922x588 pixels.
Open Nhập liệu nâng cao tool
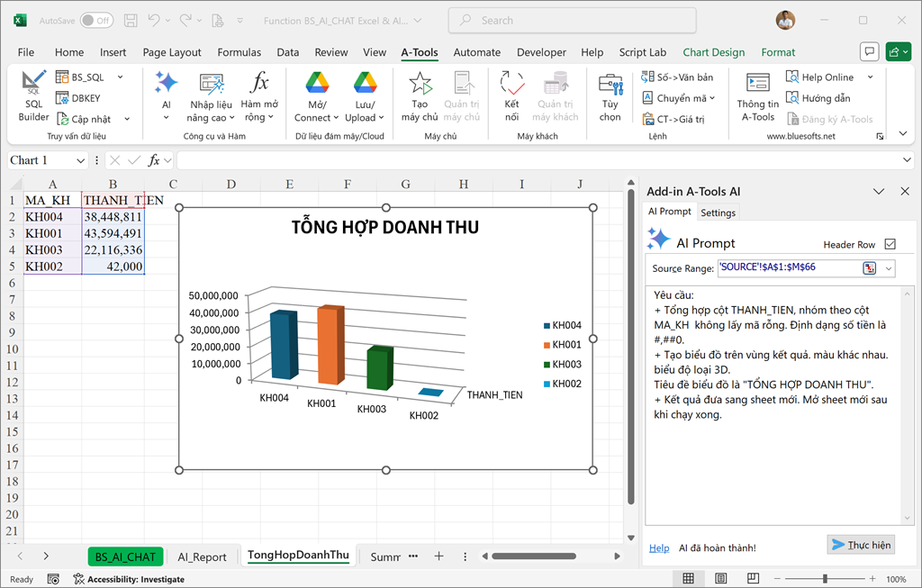211,95
